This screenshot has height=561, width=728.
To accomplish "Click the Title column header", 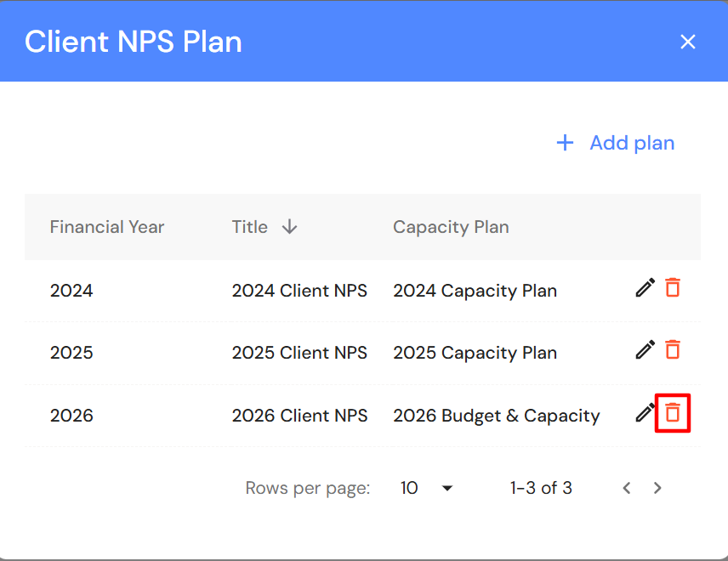I will [x=249, y=227].
